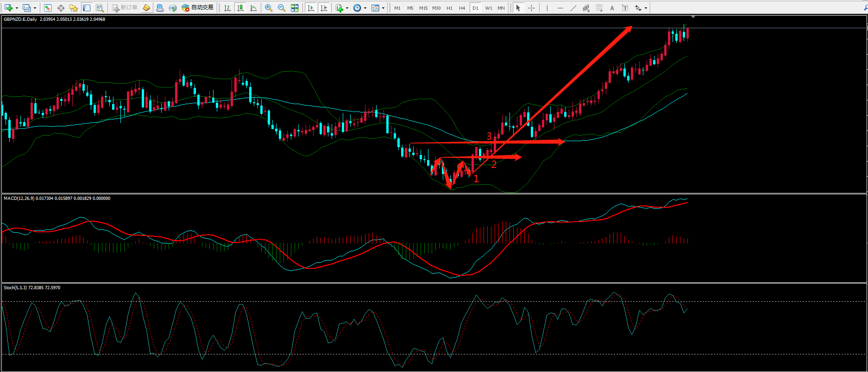Toggle the 自动交易 auto trading button
The height and width of the screenshot is (372, 868).
click(x=198, y=8)
